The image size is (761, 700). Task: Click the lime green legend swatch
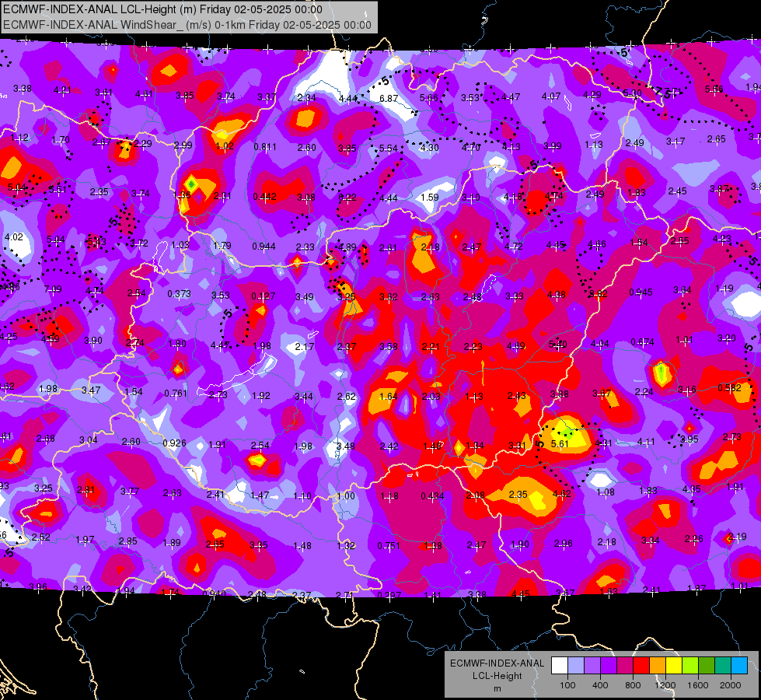click(x=690, y=666)
